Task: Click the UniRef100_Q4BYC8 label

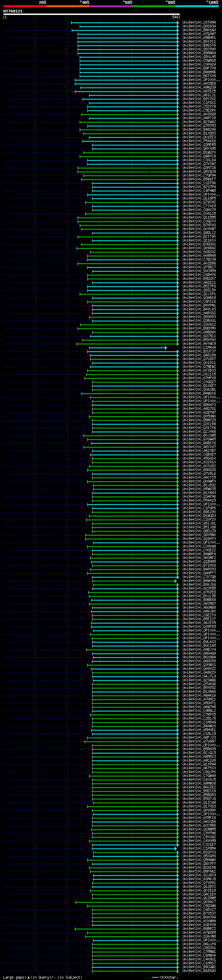Action: coord(199,156)
